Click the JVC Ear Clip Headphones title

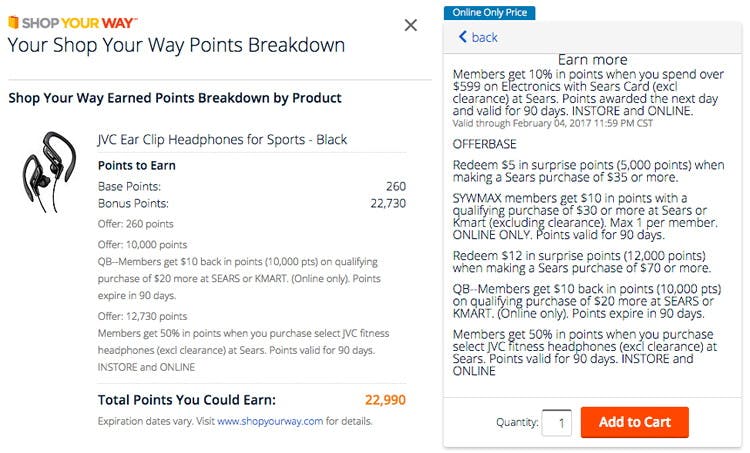pos(222,140)
